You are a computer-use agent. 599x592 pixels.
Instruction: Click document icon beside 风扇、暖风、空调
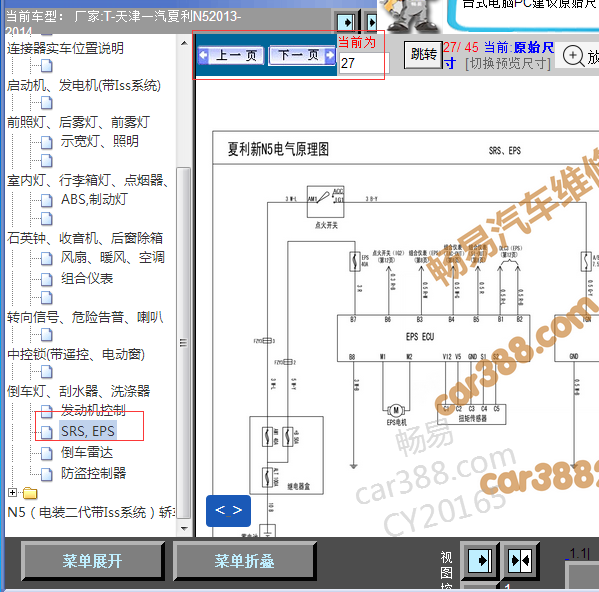coord(46,259)
